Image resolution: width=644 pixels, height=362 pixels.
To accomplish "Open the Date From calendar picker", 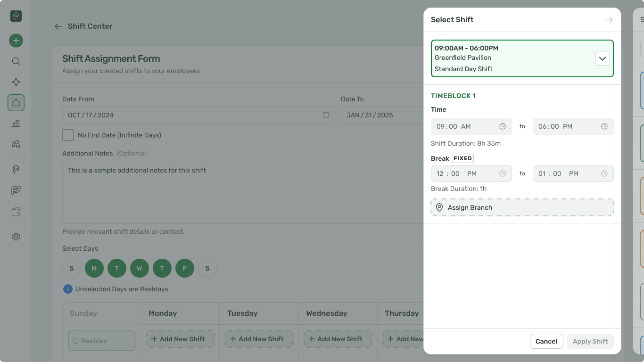I will tap(326, 115).
